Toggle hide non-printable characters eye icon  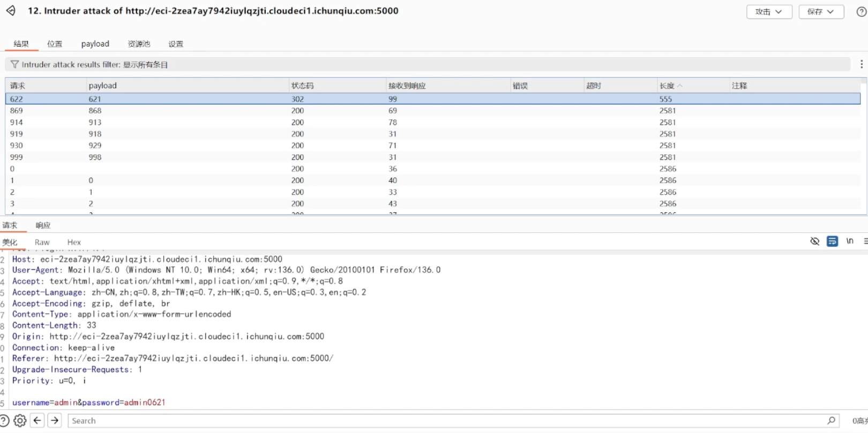[815, 241]
